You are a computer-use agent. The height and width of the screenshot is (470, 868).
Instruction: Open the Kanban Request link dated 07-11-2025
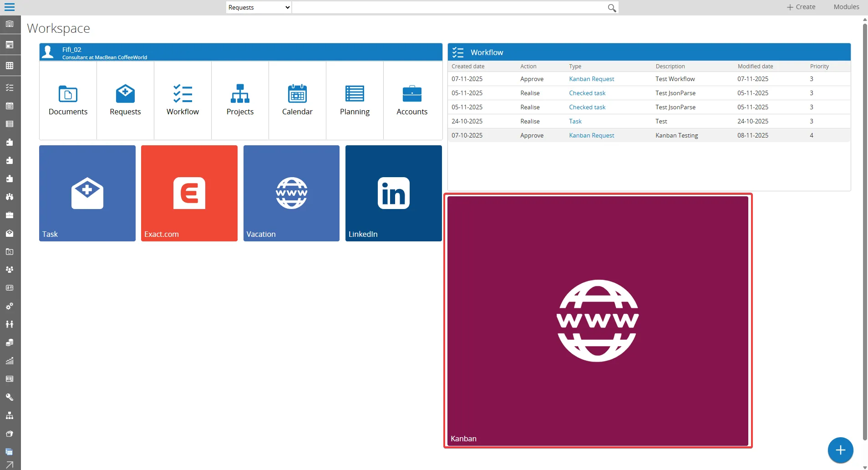point(591,79)
